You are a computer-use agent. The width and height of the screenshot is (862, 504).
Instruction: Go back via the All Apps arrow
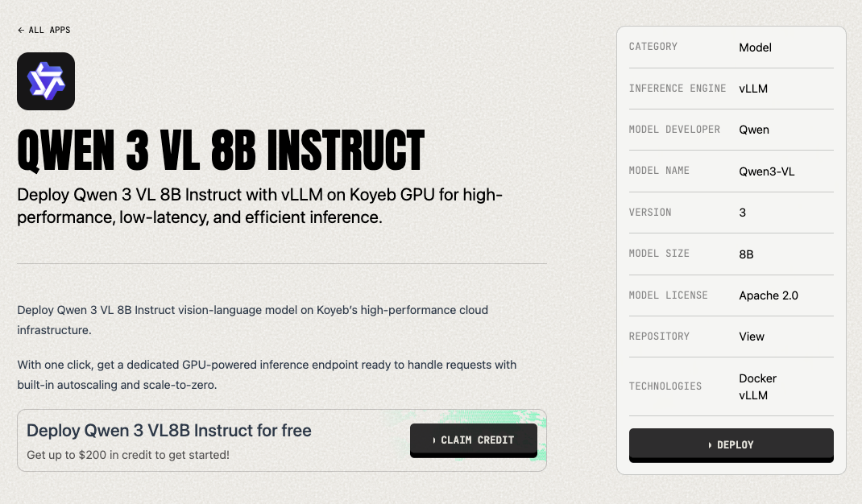click(44, 30)
